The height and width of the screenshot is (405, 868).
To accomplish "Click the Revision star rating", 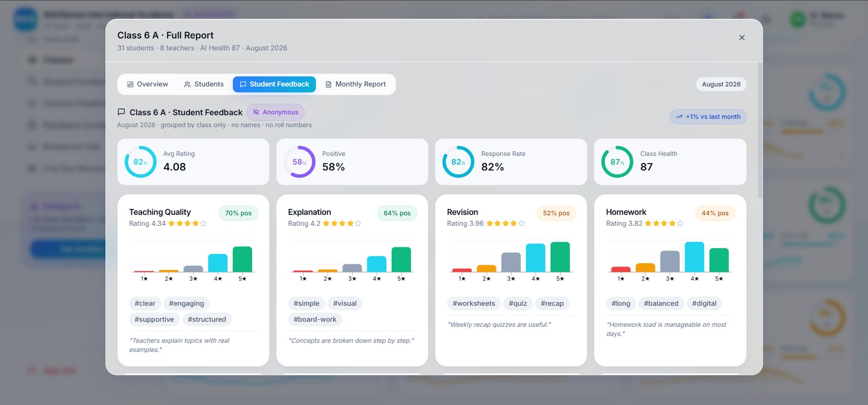I will tap(506, 224).
